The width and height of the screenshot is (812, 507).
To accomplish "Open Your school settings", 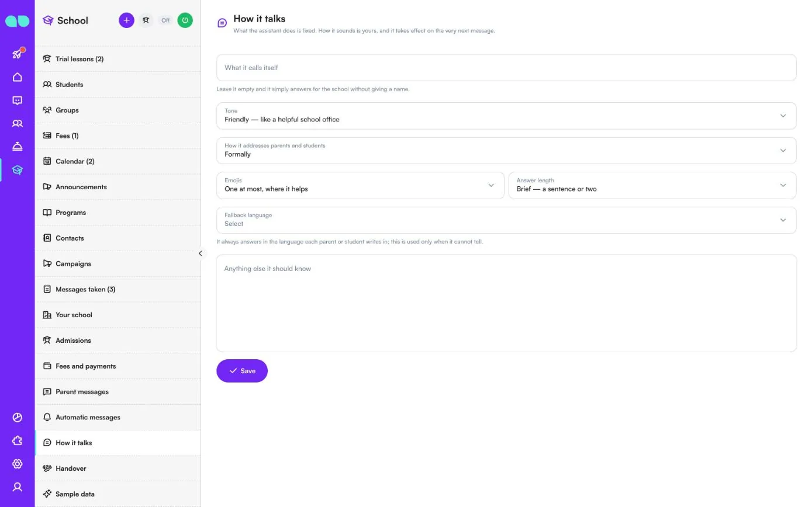I will [x=118, y=315].
